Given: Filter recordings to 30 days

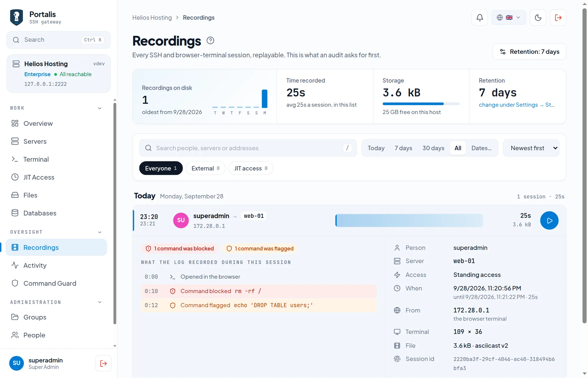Looking at the screenshot, I should click(433, 148).
